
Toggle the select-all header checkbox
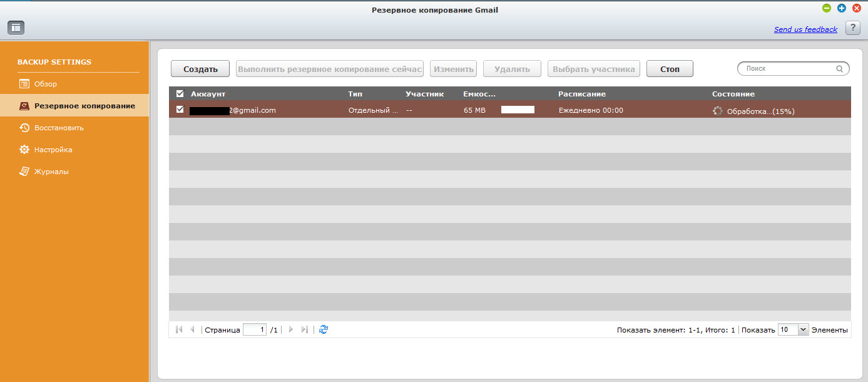tap(180, 94)
